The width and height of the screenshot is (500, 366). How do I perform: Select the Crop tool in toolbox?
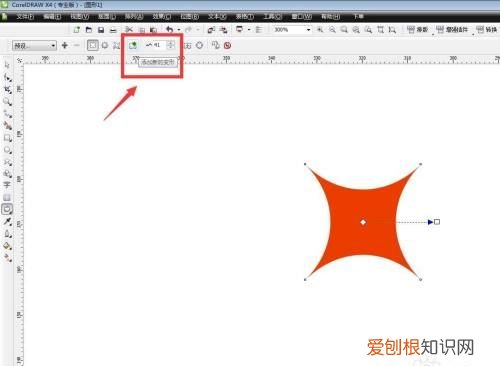click(7, 90)
